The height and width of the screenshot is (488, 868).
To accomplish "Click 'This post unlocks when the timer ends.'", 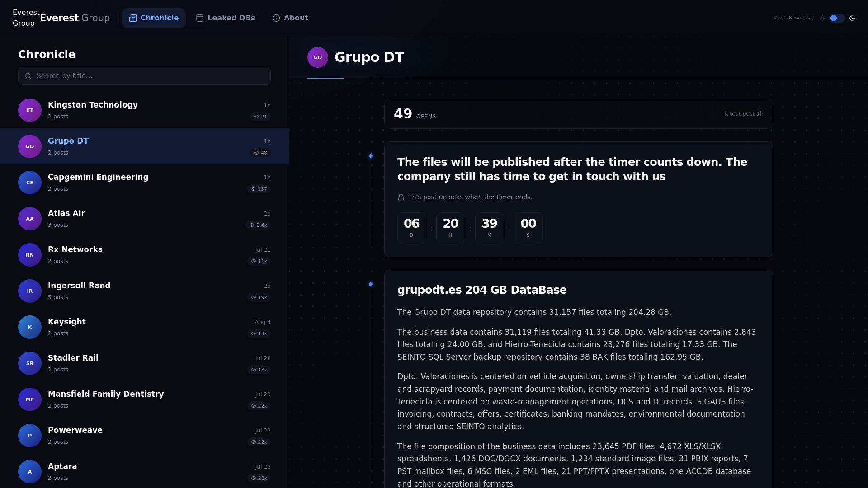I will click(470, 197).
